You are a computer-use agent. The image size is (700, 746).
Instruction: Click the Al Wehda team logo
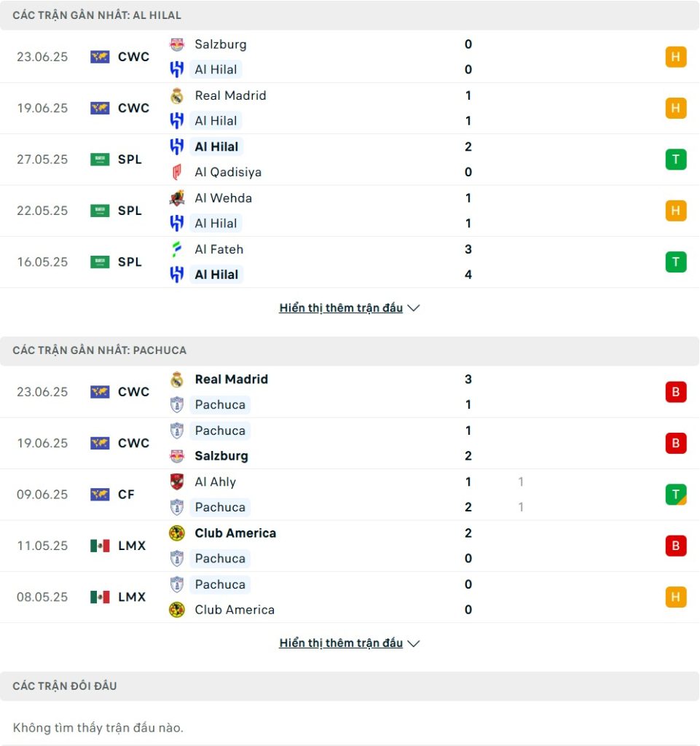pos(177,198)
